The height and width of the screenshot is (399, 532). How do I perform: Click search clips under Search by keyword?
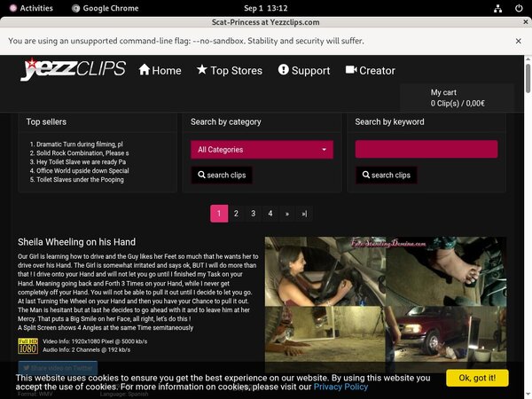(x=386, y=175)
